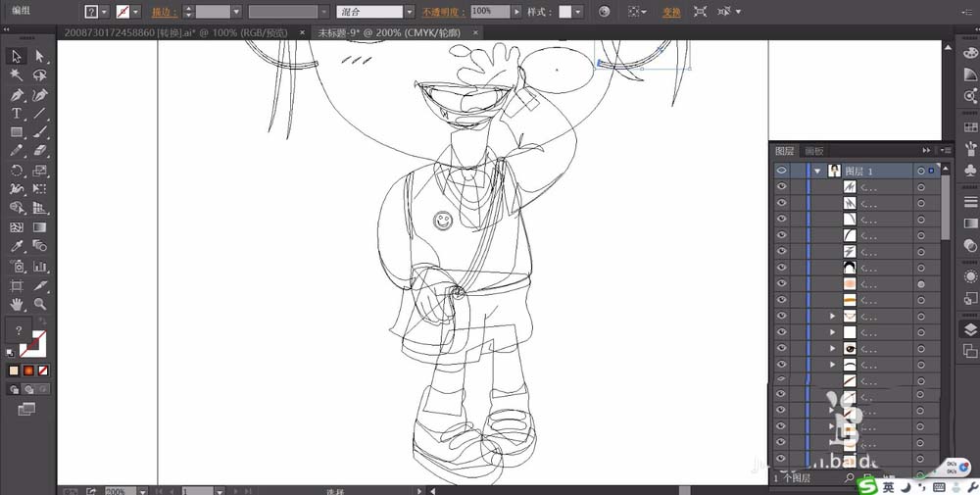Image resolution: width=980 pixels, height=495 pixels.
Task: Select the Rotate tool
Action: pyautogui.click(x=17, y=170)
